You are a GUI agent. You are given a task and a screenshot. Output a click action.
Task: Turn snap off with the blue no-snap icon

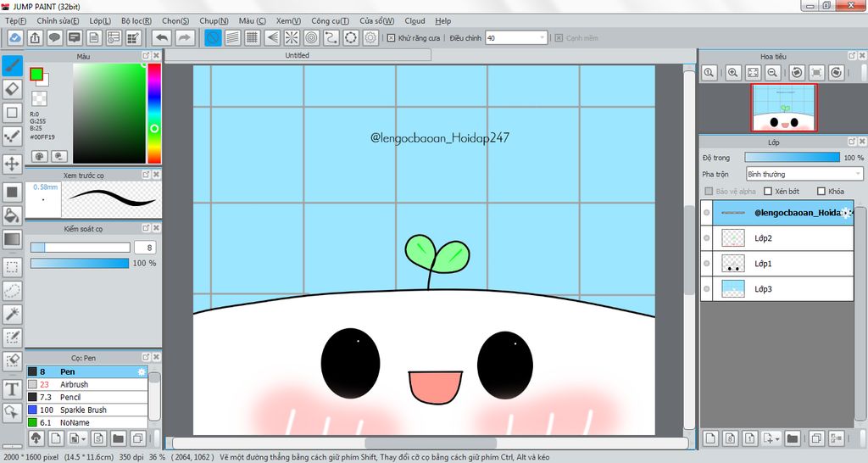click(x=213, y=37)
